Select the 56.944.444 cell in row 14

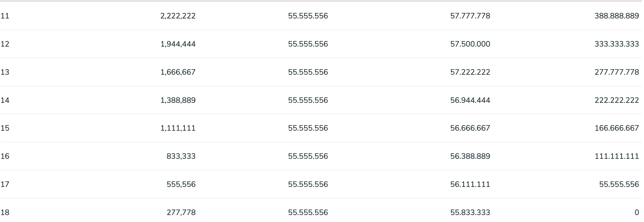[x=470, y=100]
